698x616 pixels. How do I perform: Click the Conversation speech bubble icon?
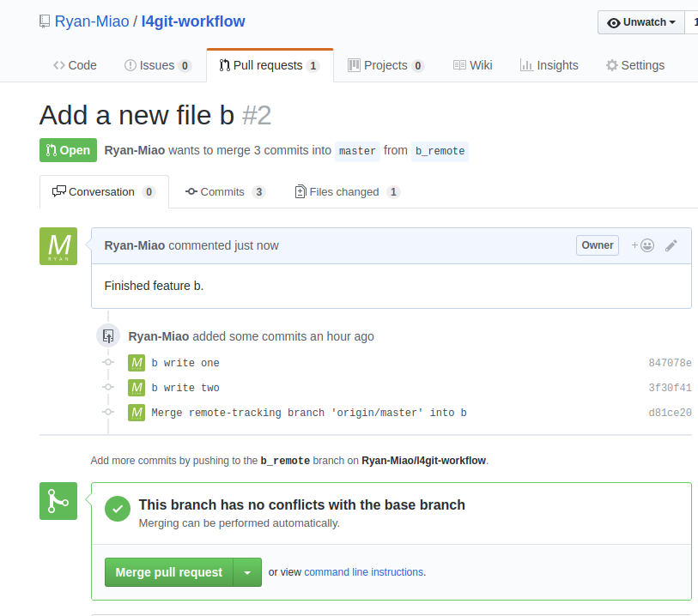click(x=58, y=191)
